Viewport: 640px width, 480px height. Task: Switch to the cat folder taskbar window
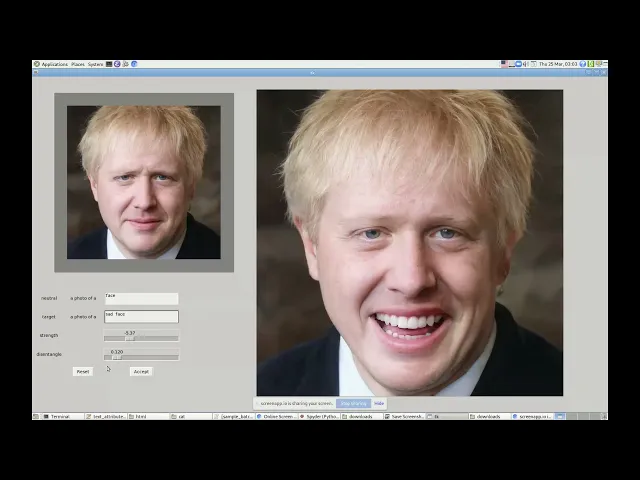(x=191, y=416)
